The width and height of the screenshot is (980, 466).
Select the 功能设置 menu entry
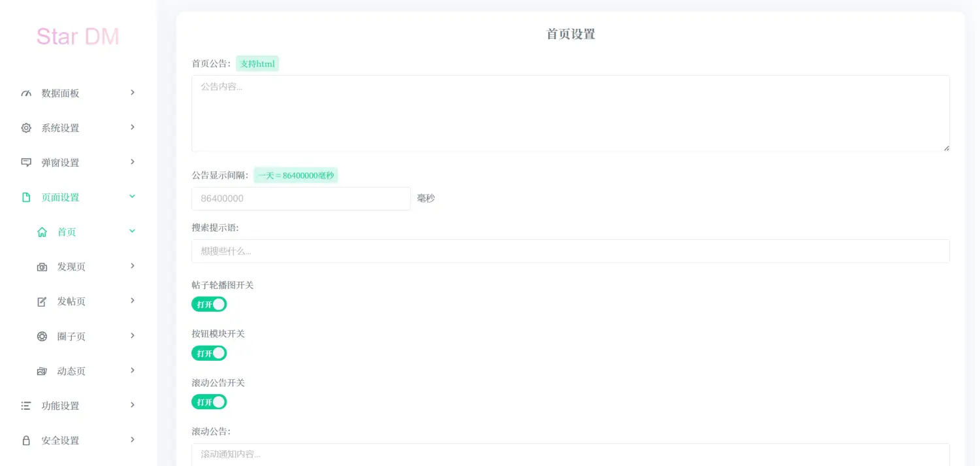click(x=60, y=406)
